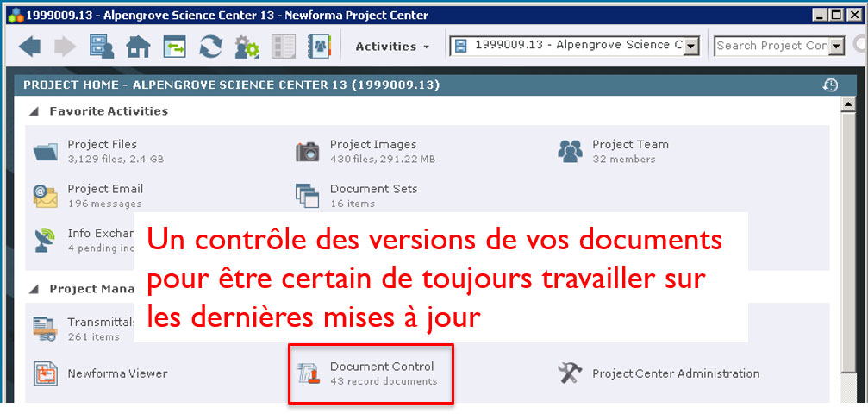Click the transfer arrows window toolbar icon
The width and height of the screenshot is (868, 414).
(174, 47)
